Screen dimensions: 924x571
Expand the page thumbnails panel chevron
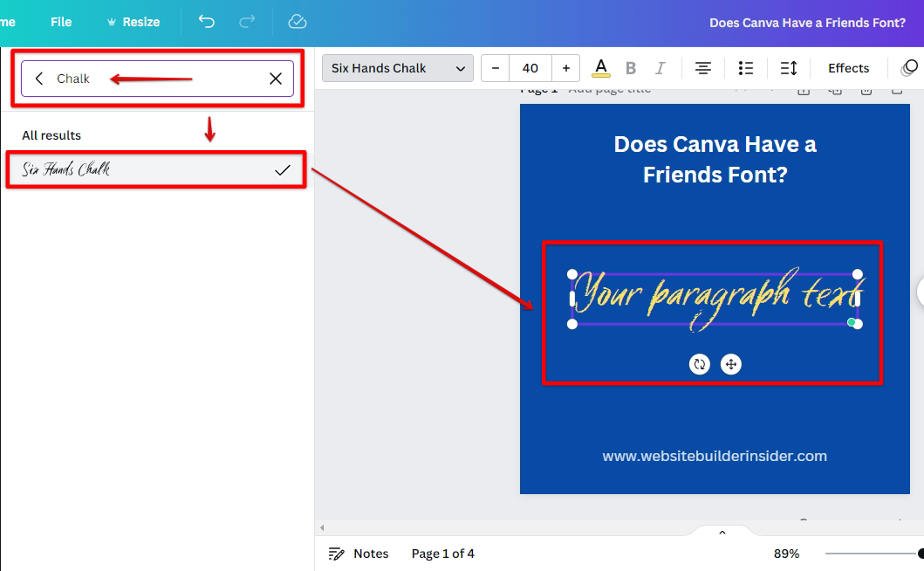pos(722,532)
